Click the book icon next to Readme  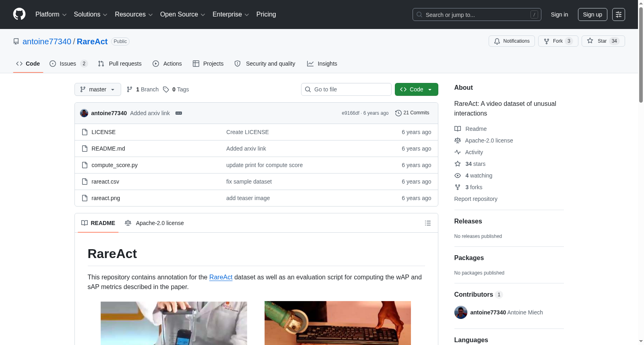458,129
